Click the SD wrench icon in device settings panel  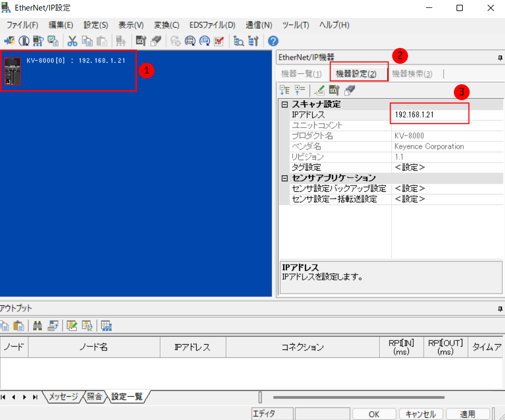click(x=334, y=90)
